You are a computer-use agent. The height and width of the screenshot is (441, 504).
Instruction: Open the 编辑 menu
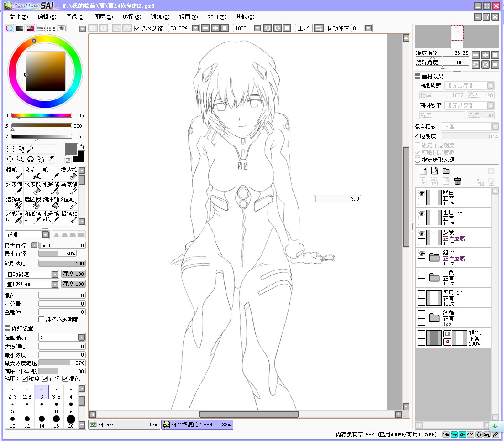pyautogui.click(x=47, y=17)
